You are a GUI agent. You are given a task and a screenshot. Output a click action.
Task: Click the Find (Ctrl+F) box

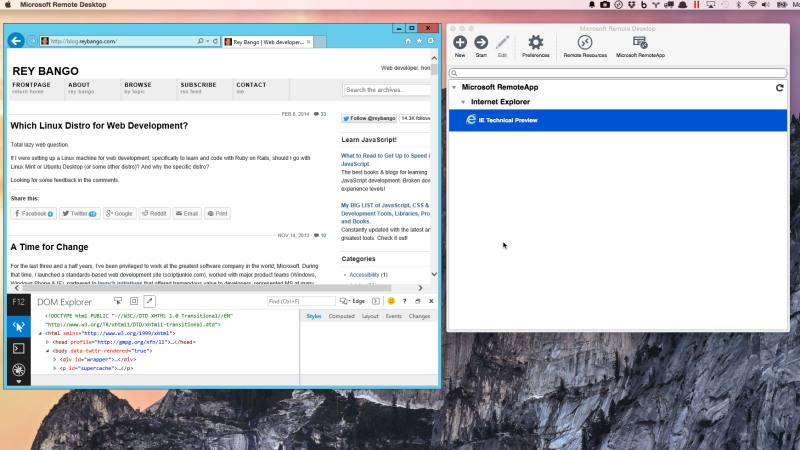click(x=301, y=302)
